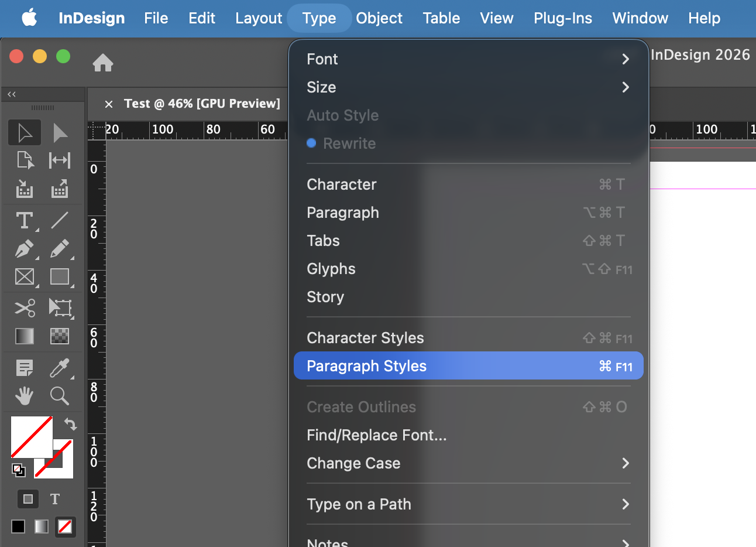Apply None button in toolbox
The width and height of the screenshot is (756, 547).
(65, 527)
